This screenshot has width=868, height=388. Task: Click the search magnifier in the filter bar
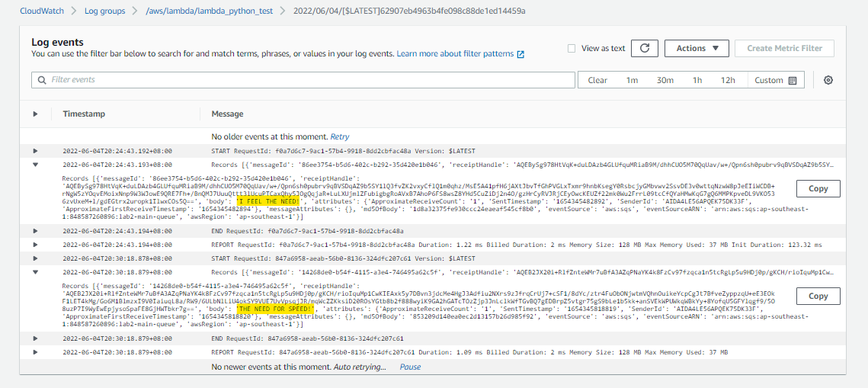click(x=42, y=80)
